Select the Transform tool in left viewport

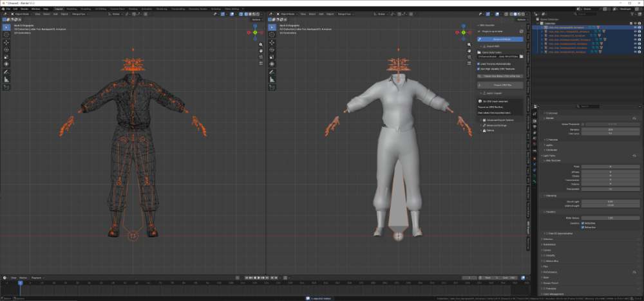[x=6, y=64]
